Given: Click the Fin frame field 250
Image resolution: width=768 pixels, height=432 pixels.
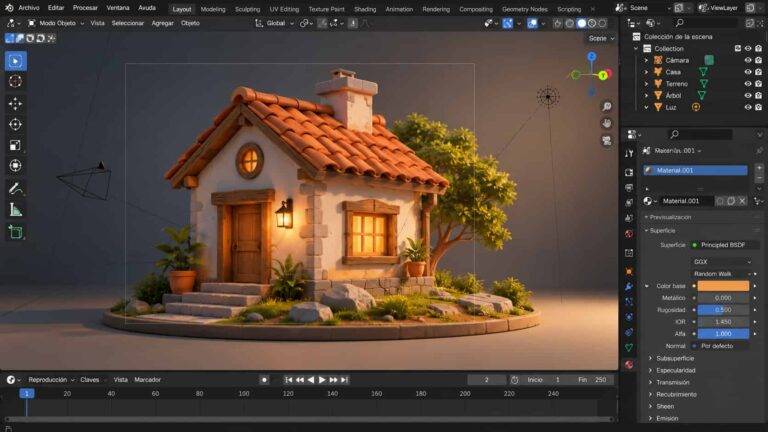Looking at the screenshot, I should (x=593, y=380).
